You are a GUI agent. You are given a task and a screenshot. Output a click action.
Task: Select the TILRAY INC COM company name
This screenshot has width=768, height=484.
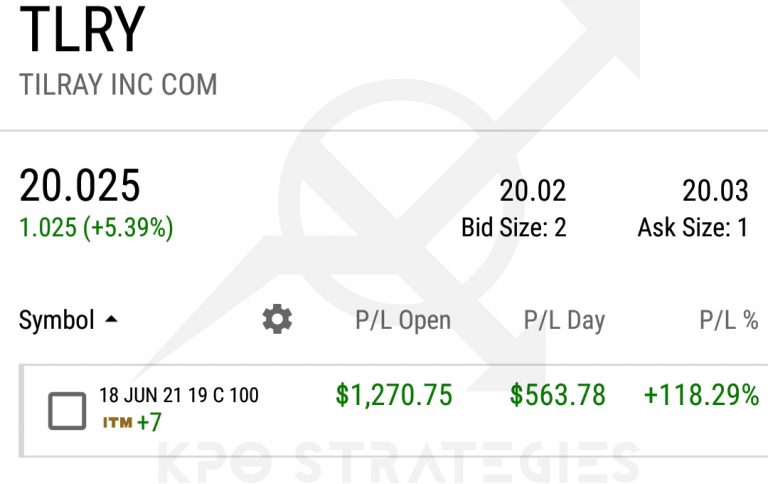pos(118,84)
